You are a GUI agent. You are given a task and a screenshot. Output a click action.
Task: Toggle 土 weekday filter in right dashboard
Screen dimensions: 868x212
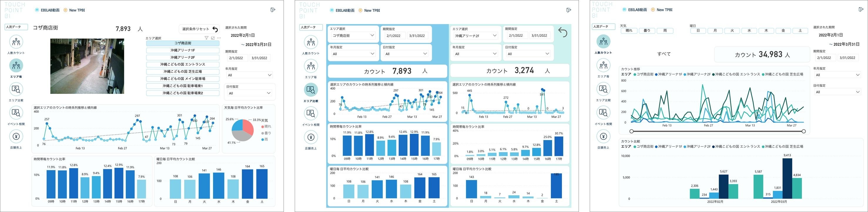coord(800,31)
